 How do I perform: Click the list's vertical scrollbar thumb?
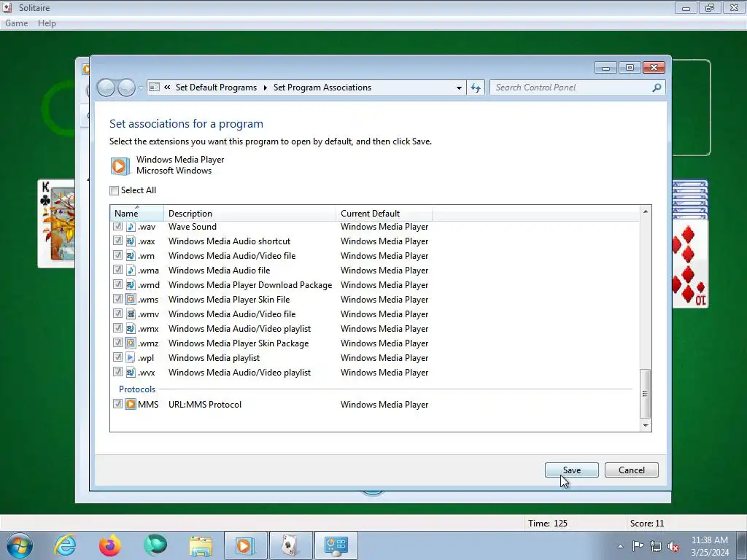pyautogui.click(x=646, y=393)
